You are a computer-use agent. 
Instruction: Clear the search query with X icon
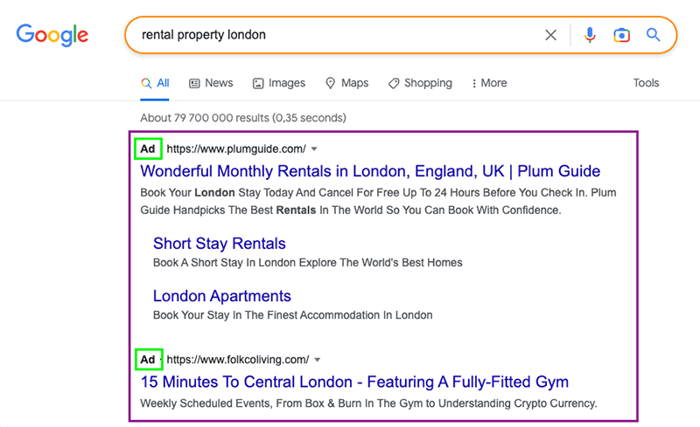[550, 35]
